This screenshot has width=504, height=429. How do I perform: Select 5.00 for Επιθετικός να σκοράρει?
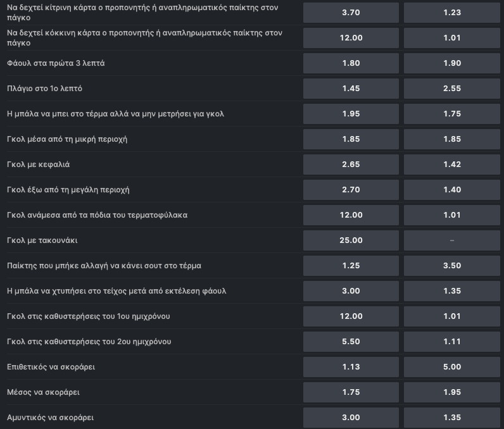(x=451, y=367)
